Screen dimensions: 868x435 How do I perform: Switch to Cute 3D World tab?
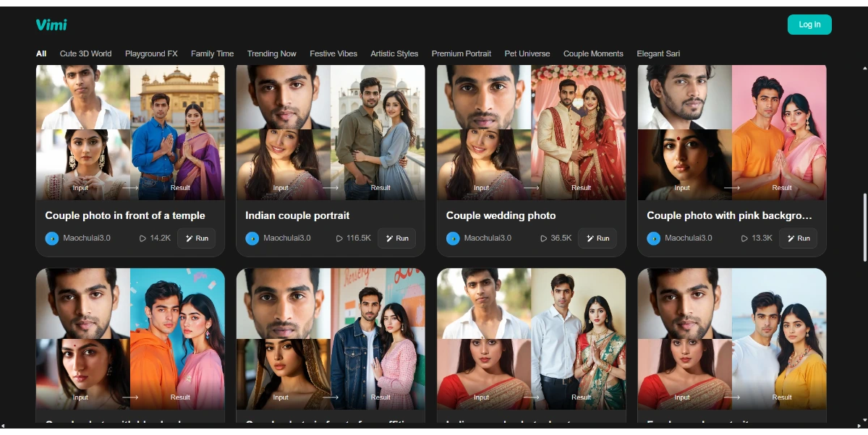click(85, 53)
